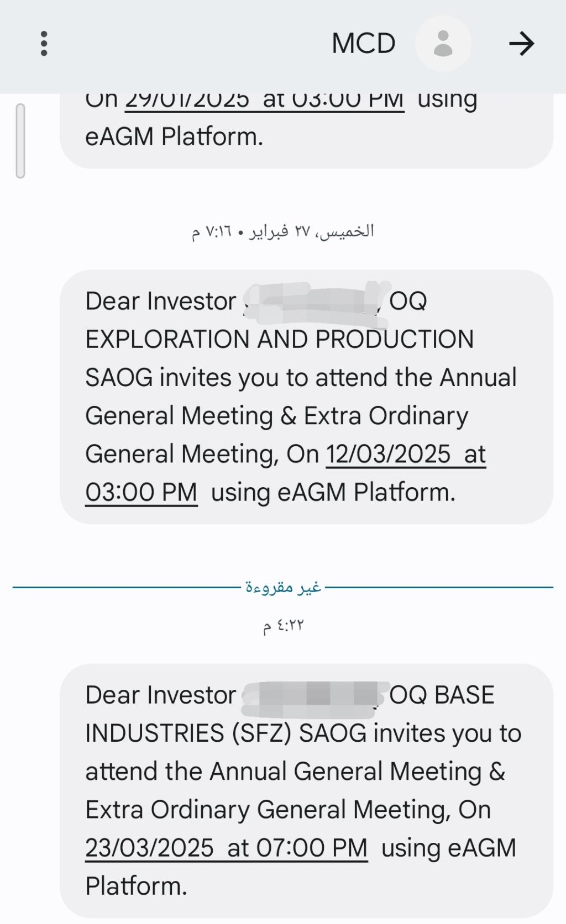Open MCD conversation details from title
This screenshot has width=566, height=924.
click(x=363, y=43)
